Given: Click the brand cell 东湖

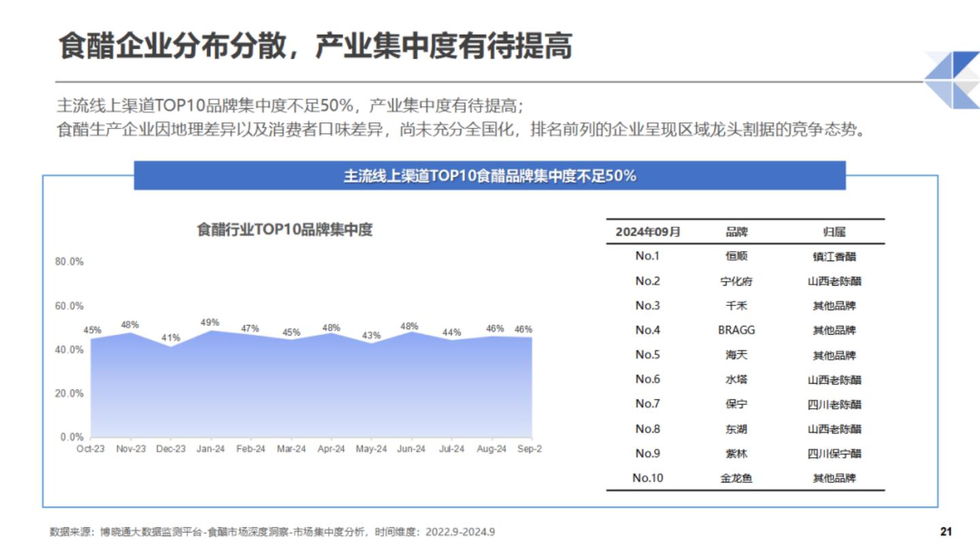Looking at the screenshot, I should pyautogui.click(x=736, y=429).
